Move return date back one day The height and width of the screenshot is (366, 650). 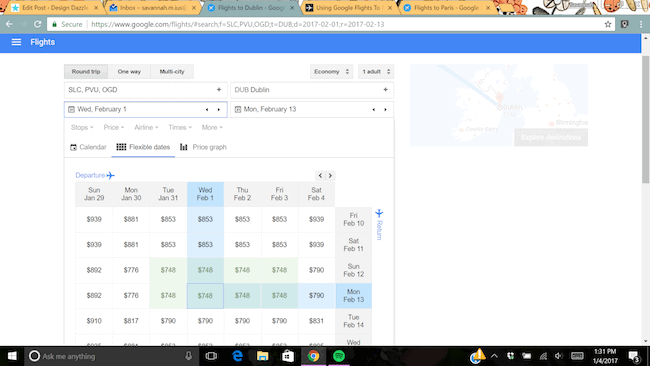pyautogui.click(x=374, y=109)
